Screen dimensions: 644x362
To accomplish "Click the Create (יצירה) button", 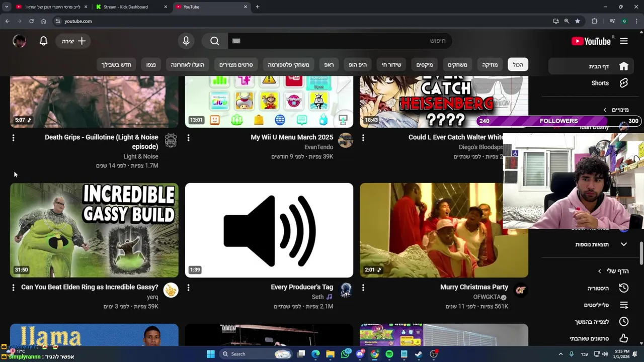I will pyautogui.click(x=73, y=41).
